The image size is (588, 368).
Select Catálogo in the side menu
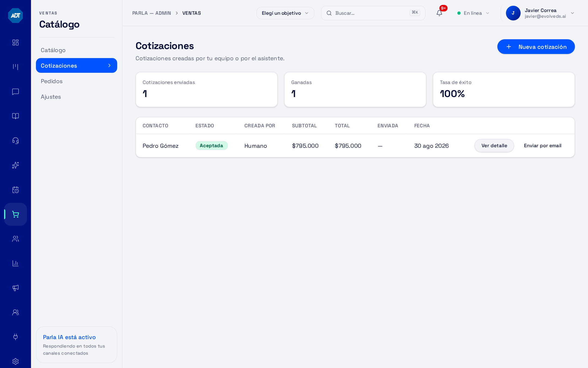[x=76, y=50]
